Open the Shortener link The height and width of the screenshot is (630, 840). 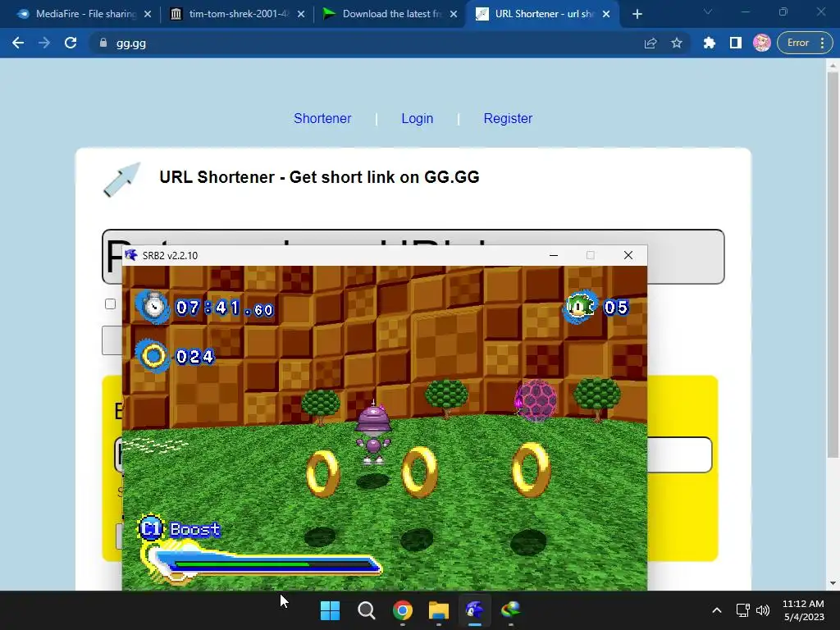(322, 118)
